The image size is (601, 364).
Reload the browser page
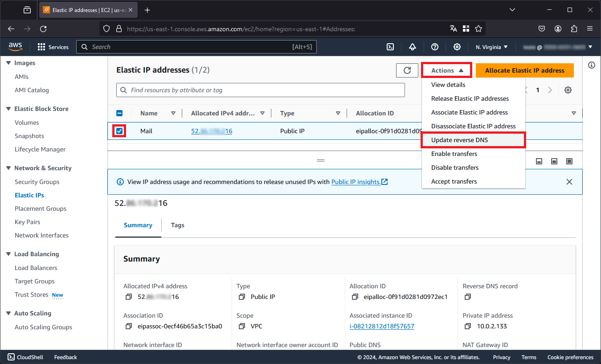[43, 29]
